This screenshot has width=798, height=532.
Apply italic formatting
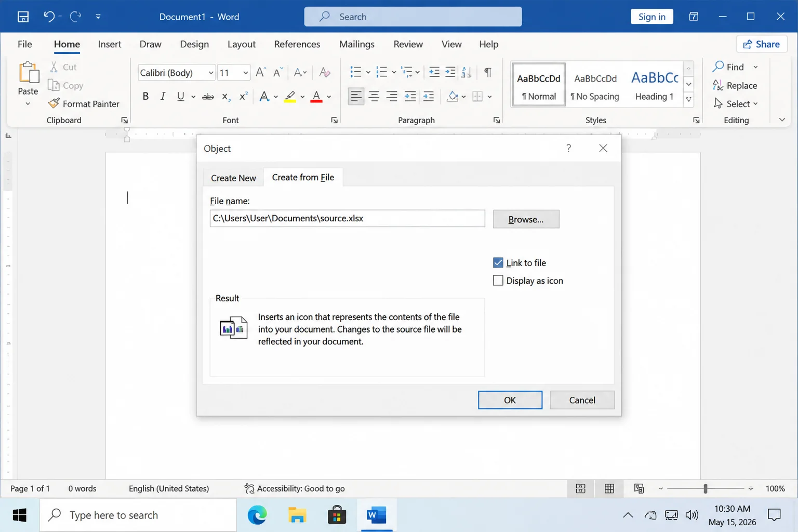click(x=163, y=96)
